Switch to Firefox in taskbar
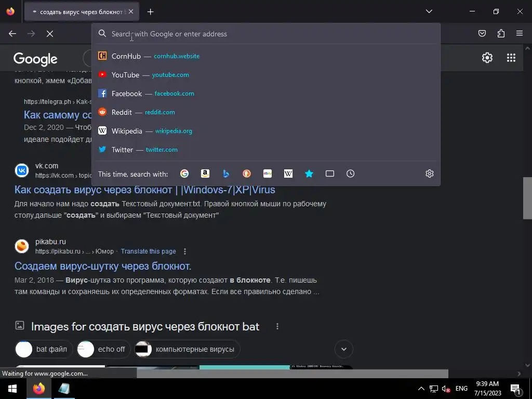This screenshot has width=532, height=399. (x=38, y=389)
